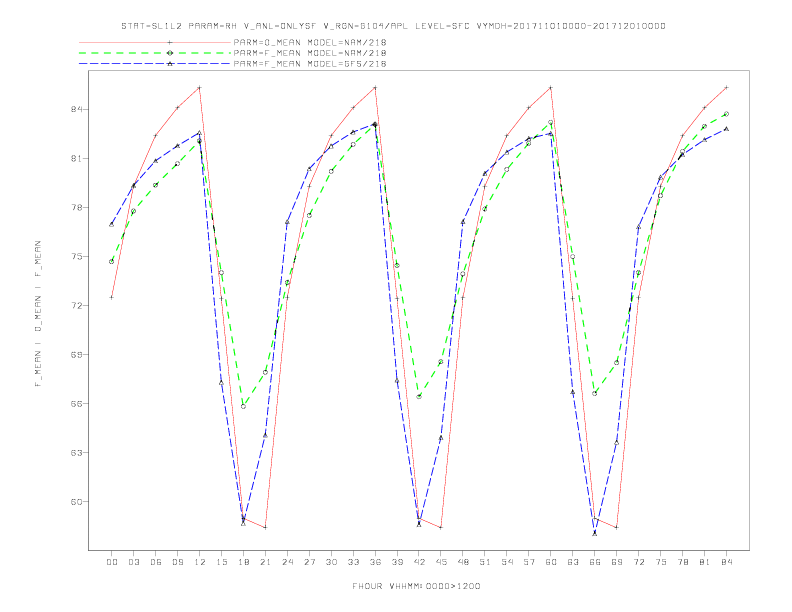Click the y-axis tick label 78
Screen dimensions: 792x612
tap(76, 207)
